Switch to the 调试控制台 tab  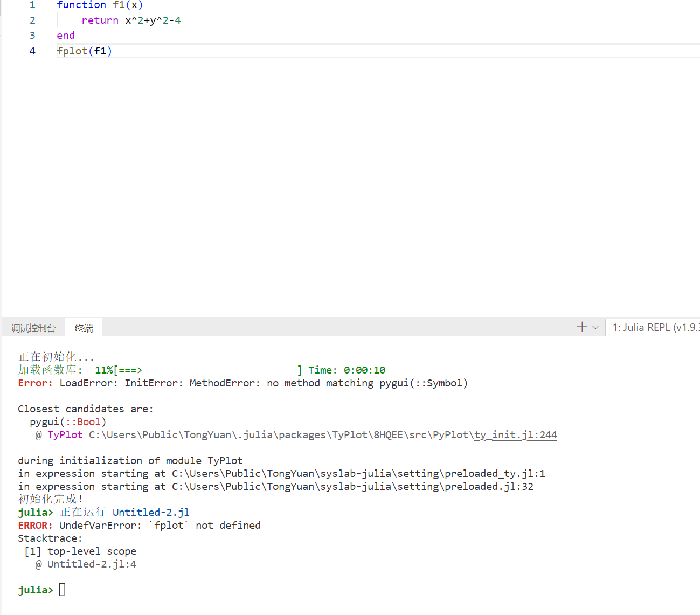33,328
